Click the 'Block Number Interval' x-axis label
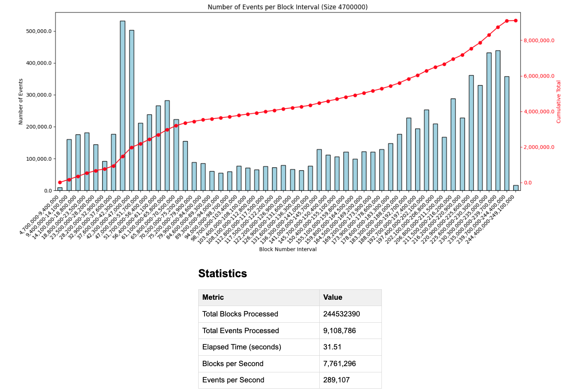 [288, 249]
